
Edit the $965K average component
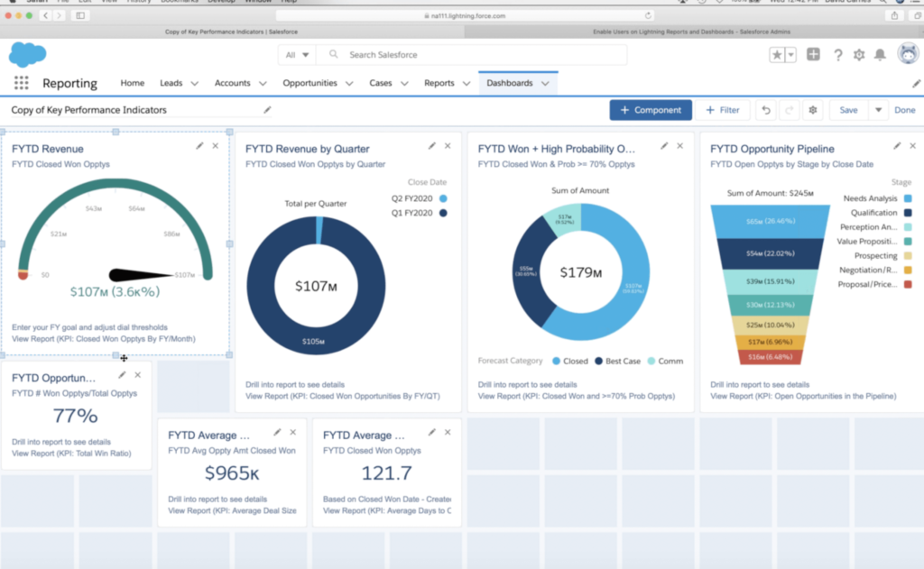[x=277, y=432]
